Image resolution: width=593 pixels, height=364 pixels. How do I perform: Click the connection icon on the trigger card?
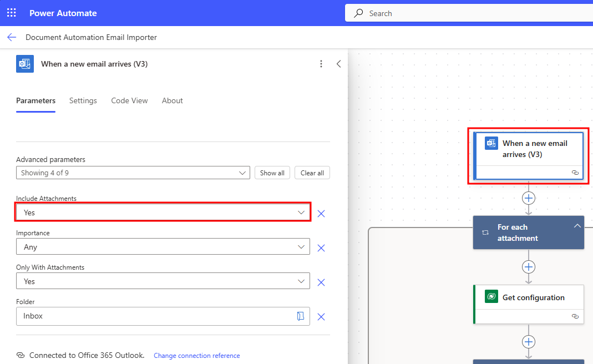point(575,173)
